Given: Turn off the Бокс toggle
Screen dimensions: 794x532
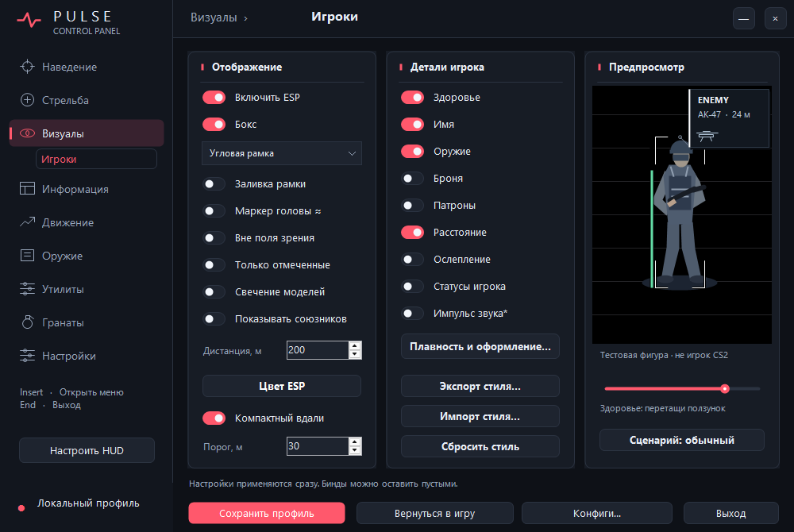Looking at the screenshot, I should 214,124.
